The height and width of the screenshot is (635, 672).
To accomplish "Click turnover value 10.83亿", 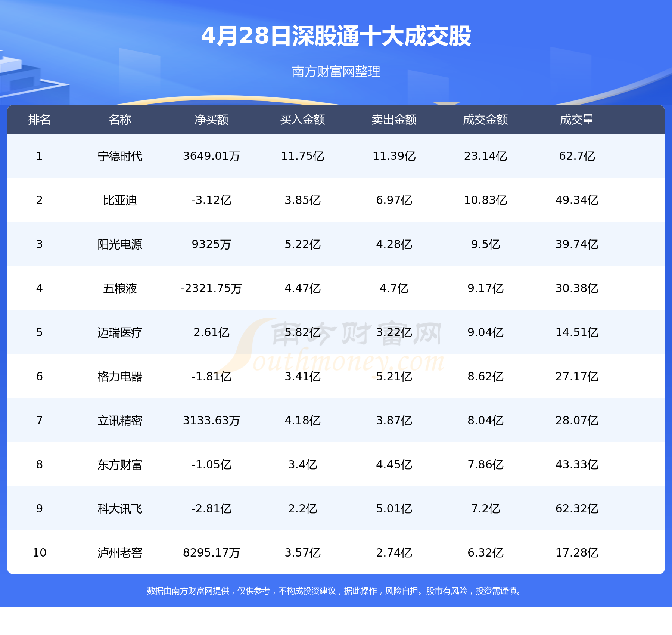I will click(486, 200).
